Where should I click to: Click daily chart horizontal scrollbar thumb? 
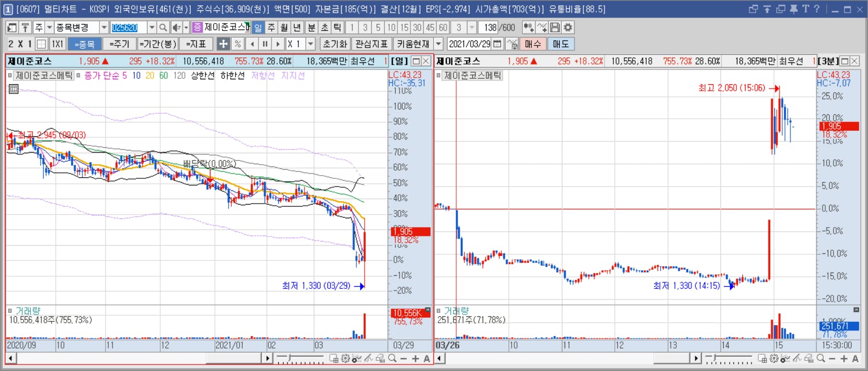[233, 358]
